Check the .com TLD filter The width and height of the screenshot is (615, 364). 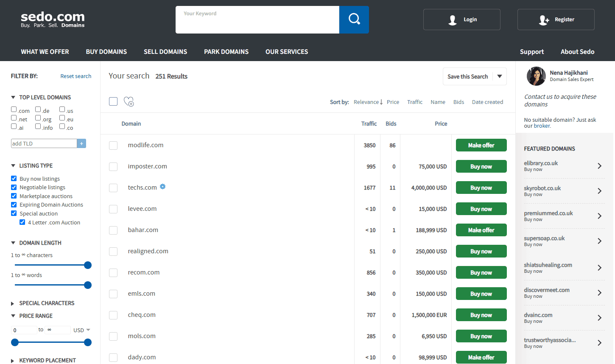pos(14,109)
